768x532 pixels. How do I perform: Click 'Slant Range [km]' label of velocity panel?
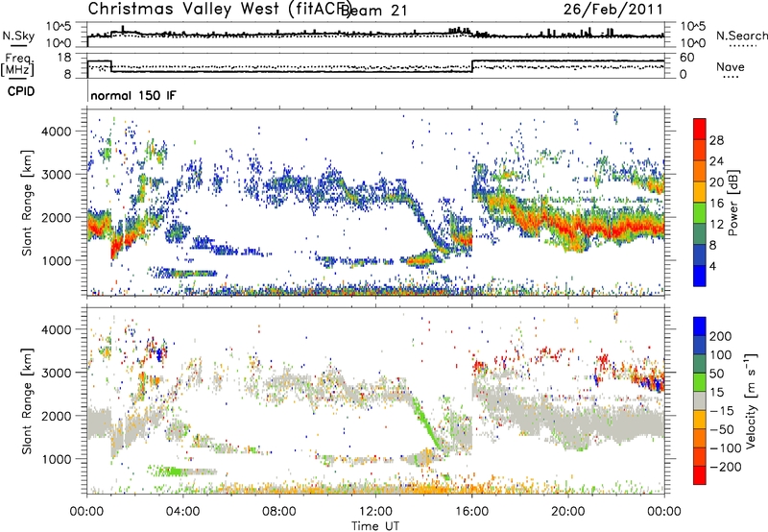27,400
